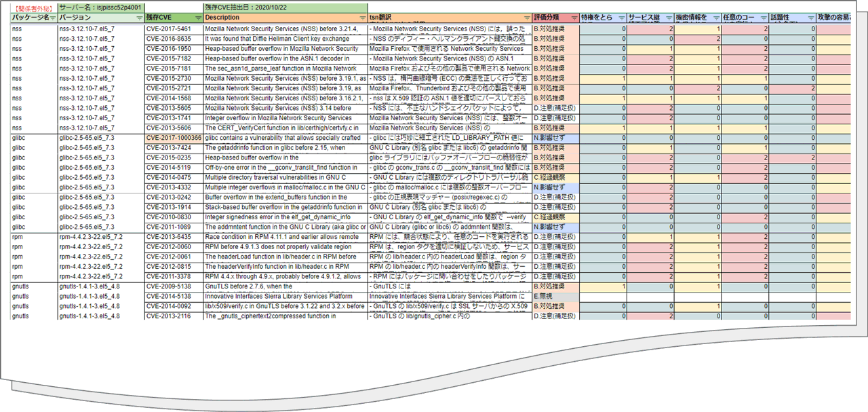This screenshot has width=868, height=412.
Task: Click the 攻撃の容易 column header
Action: 841,17
